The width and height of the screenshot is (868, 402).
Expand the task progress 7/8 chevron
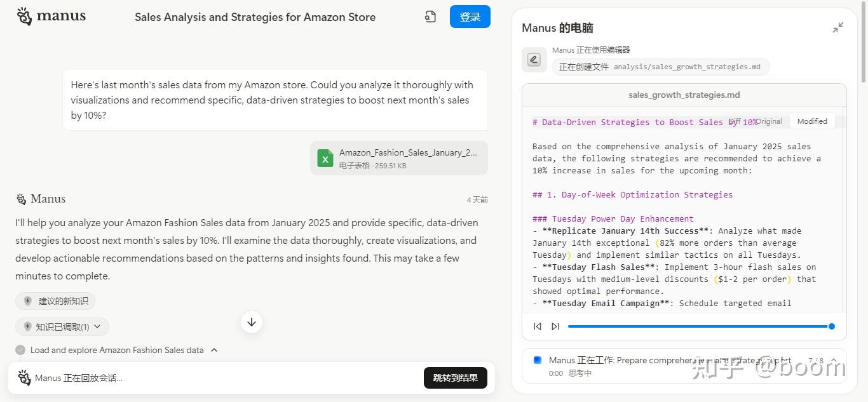tap(833, 361)
